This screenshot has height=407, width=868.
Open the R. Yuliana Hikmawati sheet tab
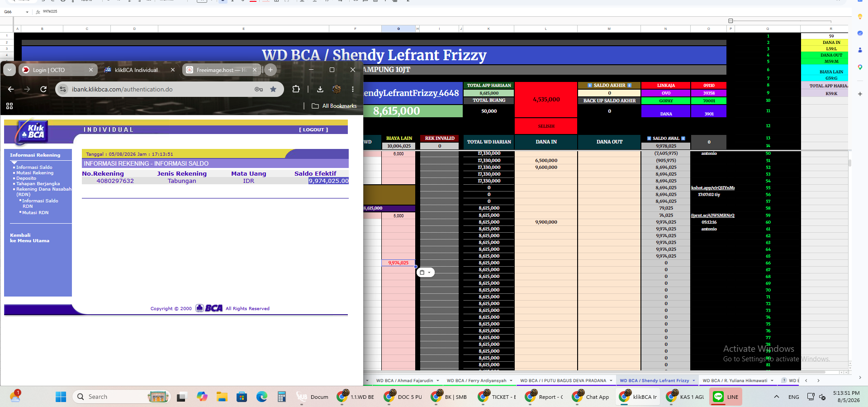click(735, 381)
